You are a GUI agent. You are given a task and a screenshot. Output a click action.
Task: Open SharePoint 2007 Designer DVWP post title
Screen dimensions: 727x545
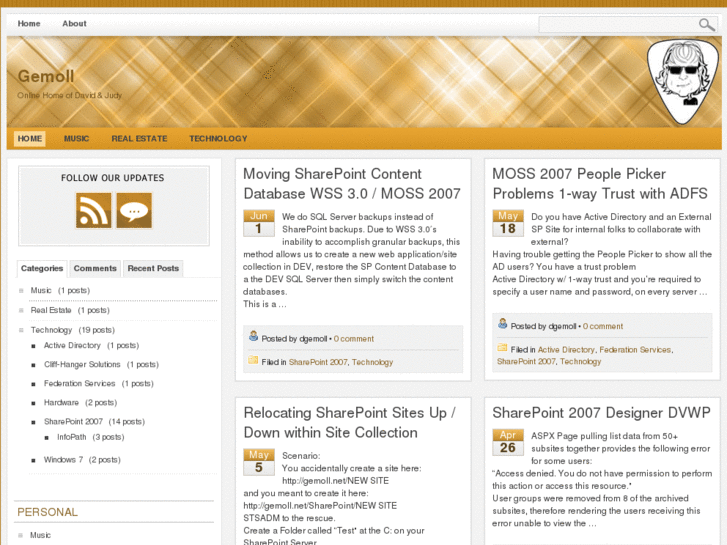point(601,413)
